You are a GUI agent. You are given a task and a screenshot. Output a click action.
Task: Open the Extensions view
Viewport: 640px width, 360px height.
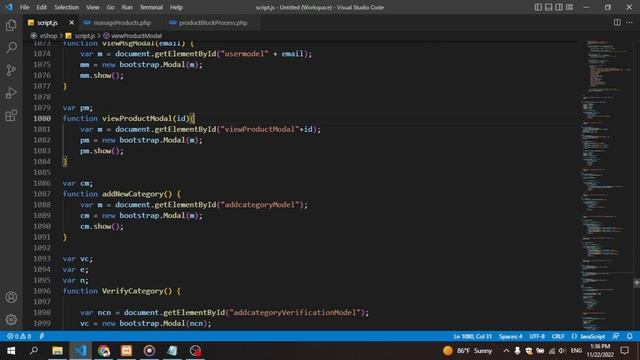coord(11,116)
